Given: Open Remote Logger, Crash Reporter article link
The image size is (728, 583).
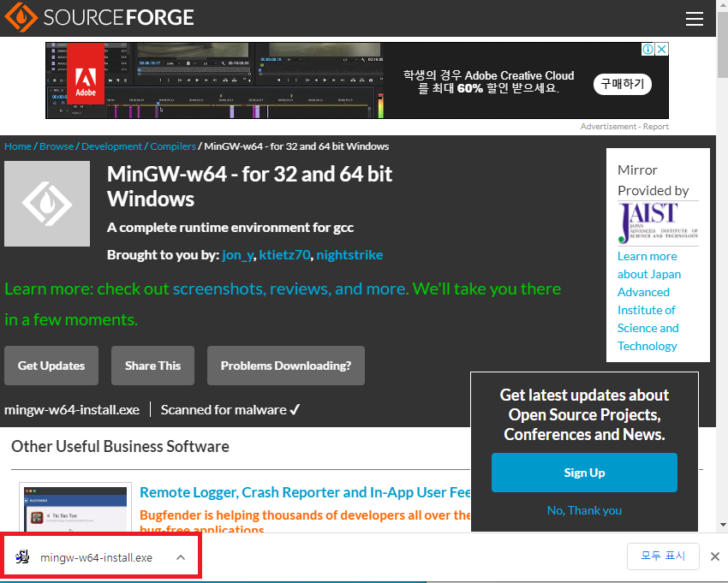Looking at the screenshot, I should [x=305, y=492].
